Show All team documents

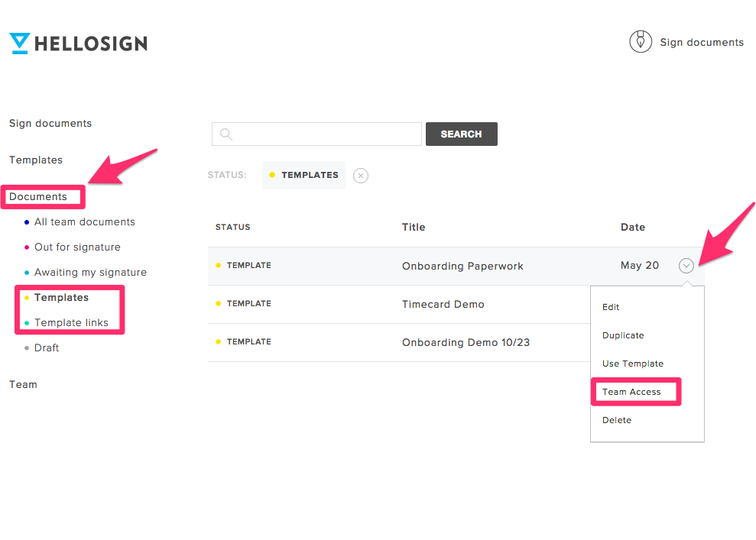(84, 222)
